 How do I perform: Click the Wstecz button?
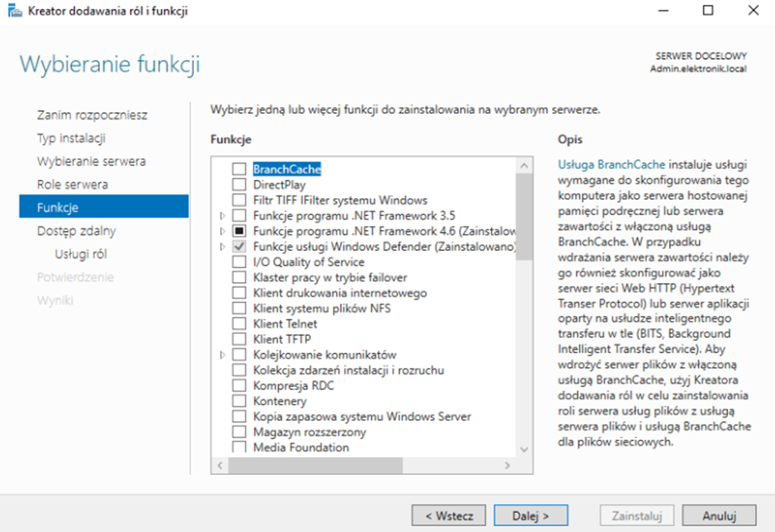pyautogui.click(x=449, y=516)
